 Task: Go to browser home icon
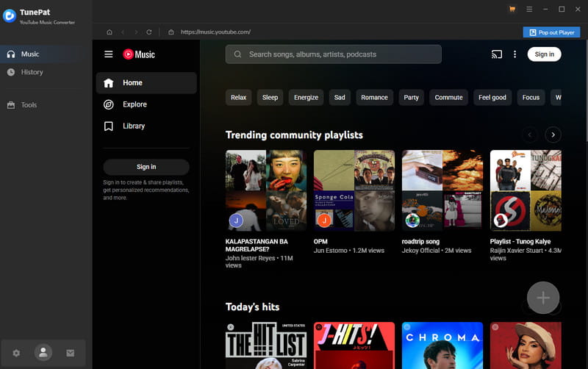(x=109, y=32)
